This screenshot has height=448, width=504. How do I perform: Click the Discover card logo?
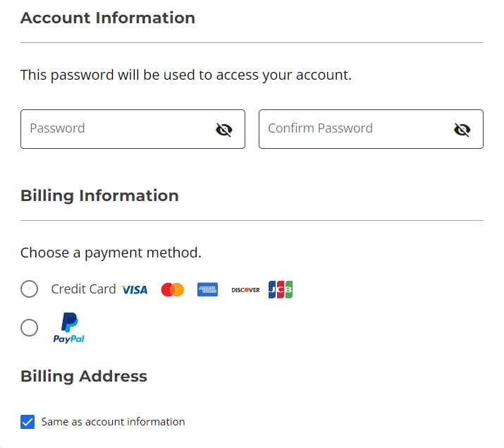(x=245, y=289)
